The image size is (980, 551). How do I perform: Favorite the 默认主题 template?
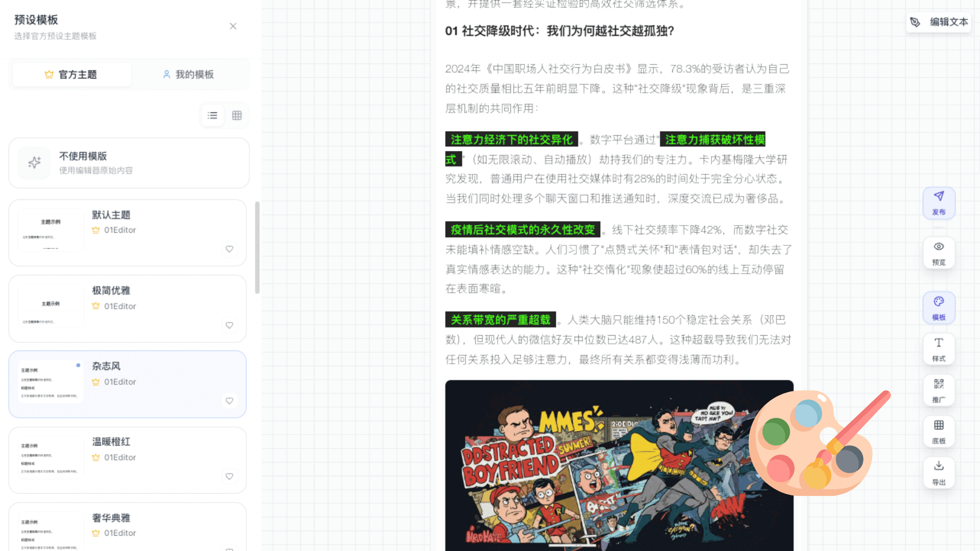coord(229,249)
